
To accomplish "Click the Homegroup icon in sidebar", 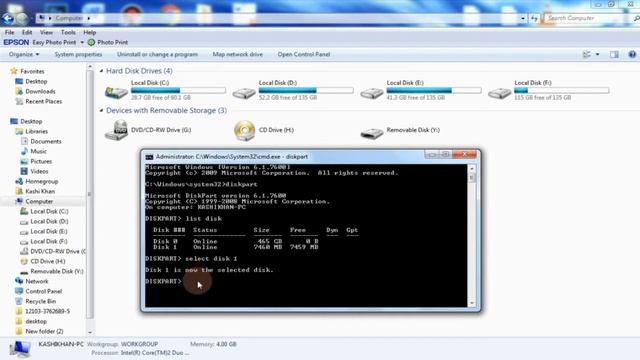I will 19,181.
